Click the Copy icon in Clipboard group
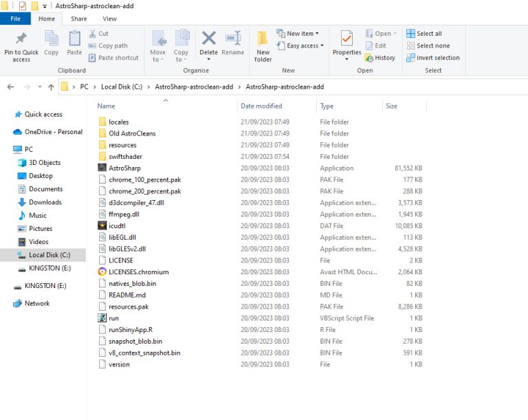 pos(52,40)
